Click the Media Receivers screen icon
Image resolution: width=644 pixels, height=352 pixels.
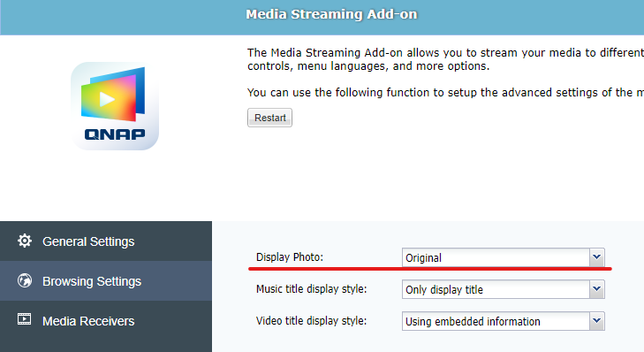pyautogui.click(x=24, y=319)
